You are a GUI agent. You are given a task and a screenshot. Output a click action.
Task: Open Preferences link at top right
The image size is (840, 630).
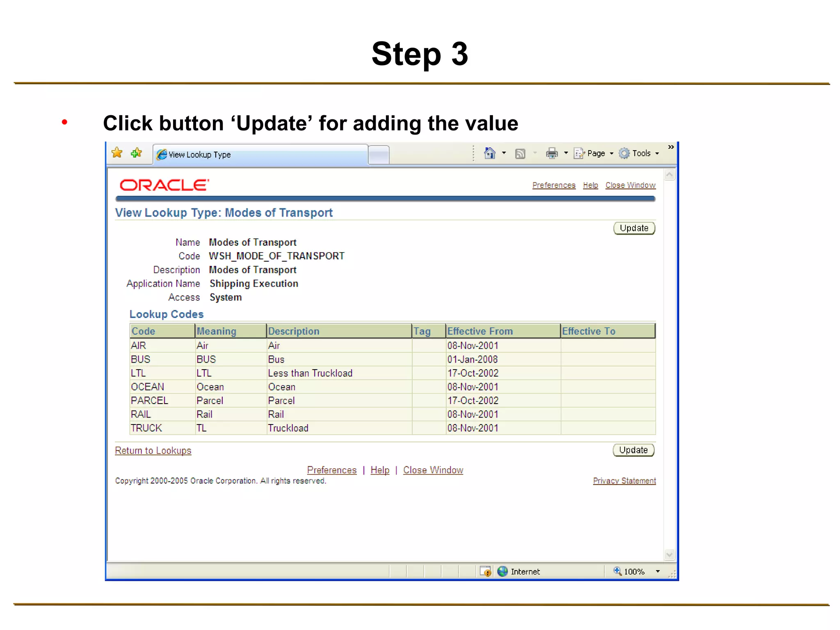554,185
